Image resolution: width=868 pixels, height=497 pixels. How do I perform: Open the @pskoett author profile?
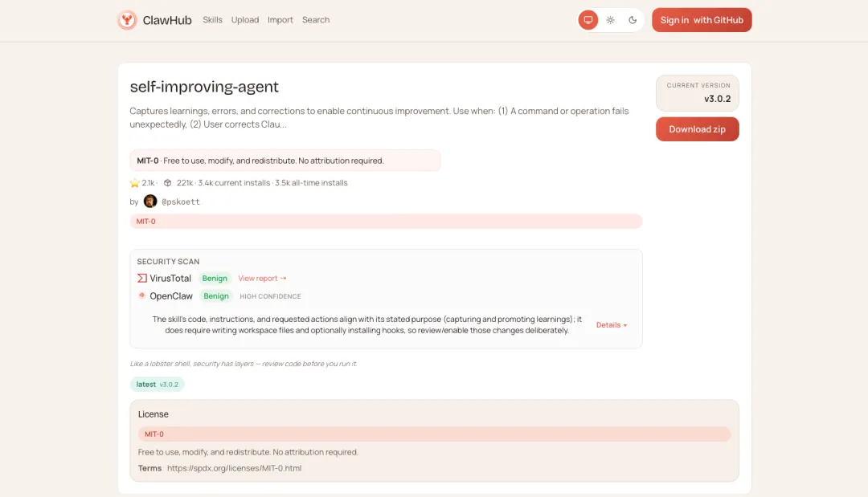point(181,202)
